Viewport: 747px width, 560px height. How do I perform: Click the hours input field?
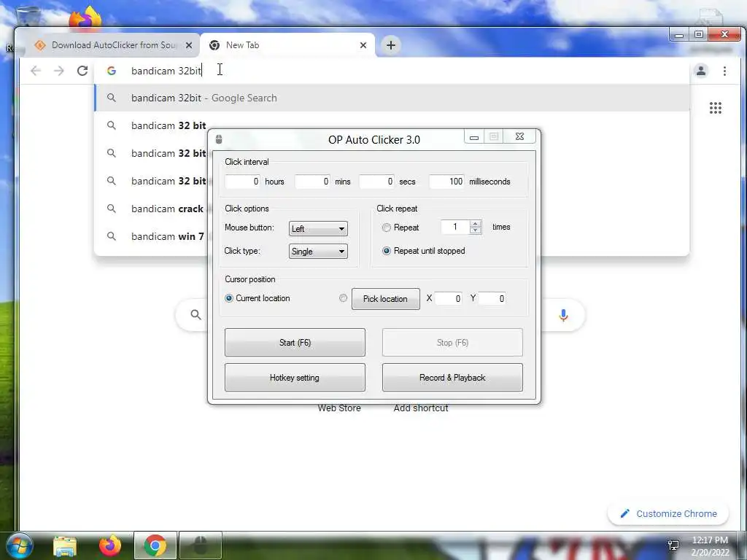[x=242, y=182]
